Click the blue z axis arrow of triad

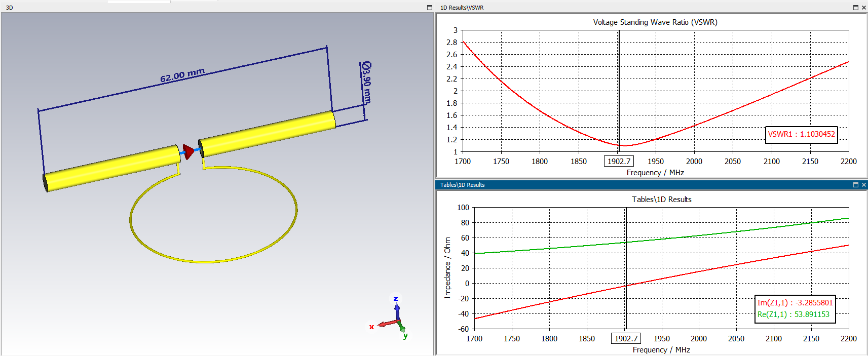[397, 312]
